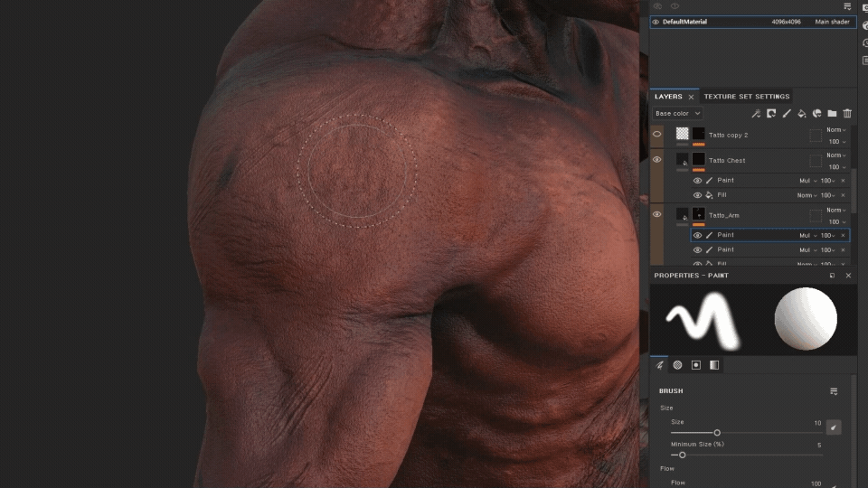Click the Tatto copy 2 layer name
This screenshot has height=488, width=868.
pyautogui.click(x=728, y=135)
